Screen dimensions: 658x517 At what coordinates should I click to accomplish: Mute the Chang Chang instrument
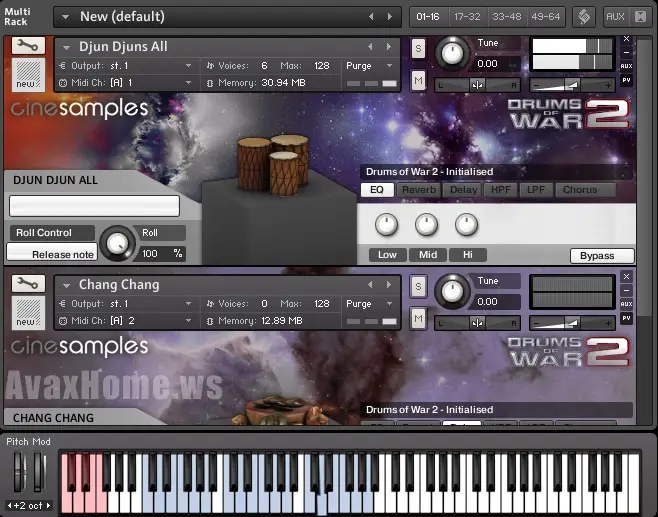click(x=418, y=319)
